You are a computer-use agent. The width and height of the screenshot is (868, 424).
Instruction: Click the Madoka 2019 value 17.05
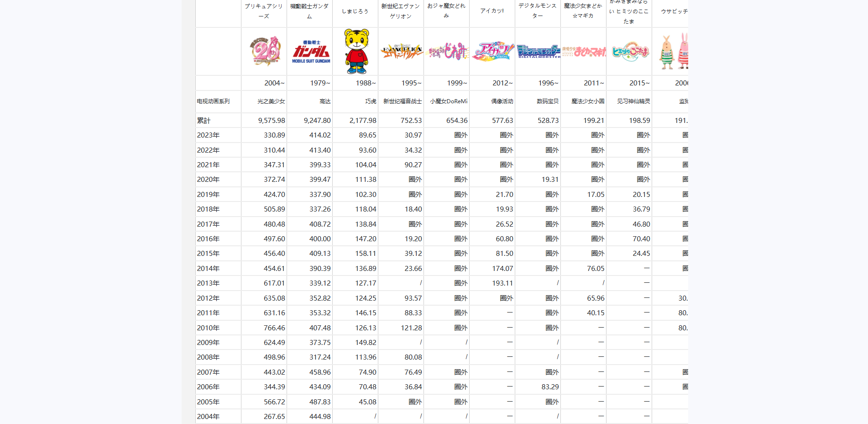596,194
